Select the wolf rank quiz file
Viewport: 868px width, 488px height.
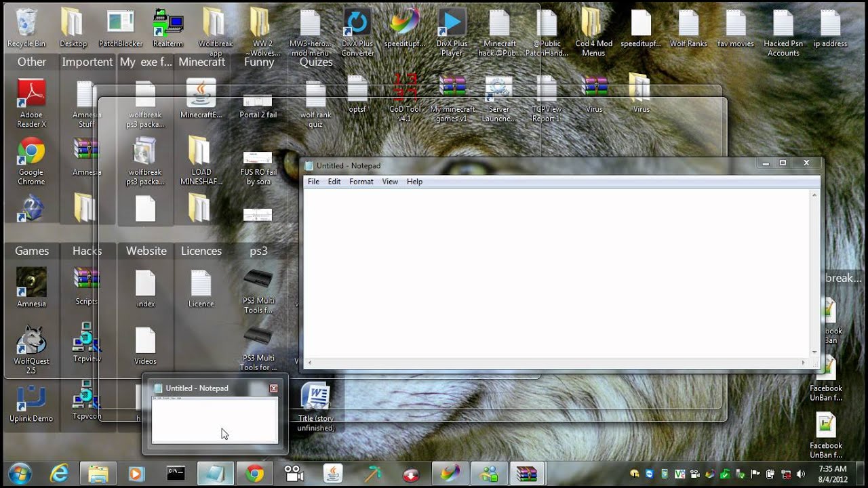click(315, 104)
